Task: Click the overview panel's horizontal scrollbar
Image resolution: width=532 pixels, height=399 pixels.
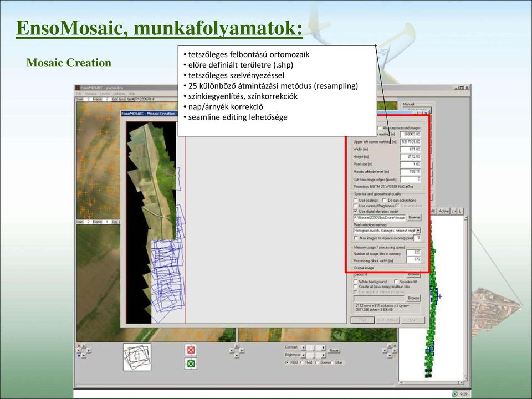Action: pyautogui.click(x=431, y=383)
